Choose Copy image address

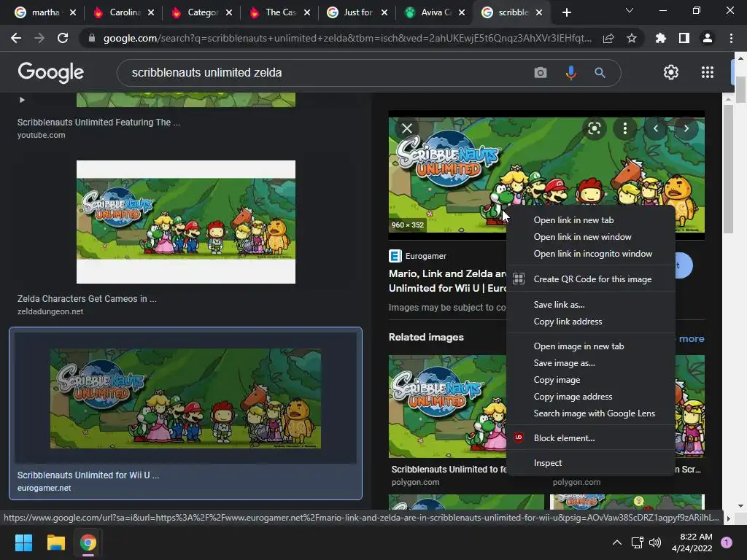[x=591, y=397]
